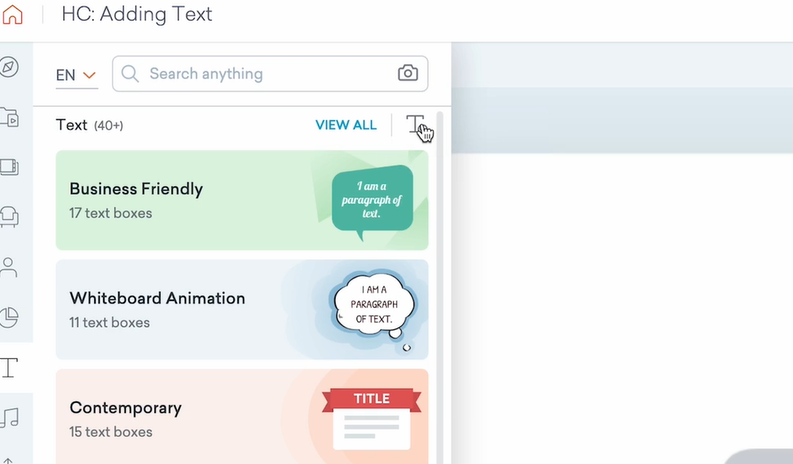
Task: Click the magnifying glass search icon
Action: [131, 74]
